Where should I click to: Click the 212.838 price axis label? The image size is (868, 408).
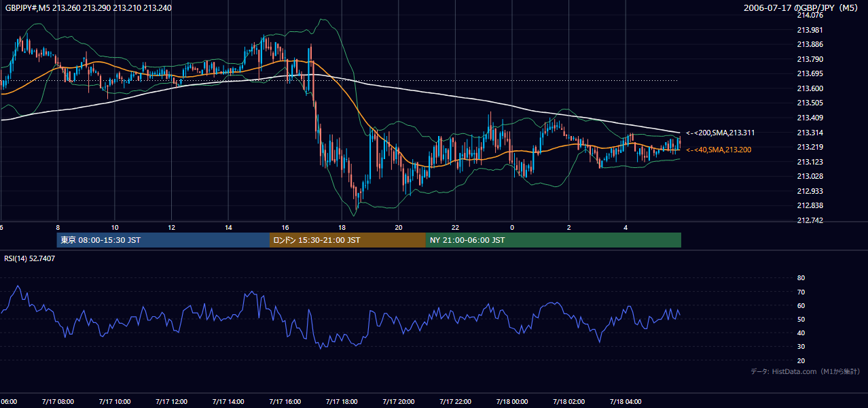pos(809,205)
